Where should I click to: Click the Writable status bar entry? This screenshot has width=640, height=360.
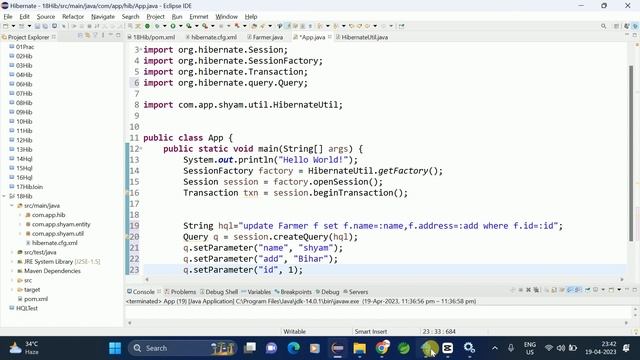[x=294, y=331]
